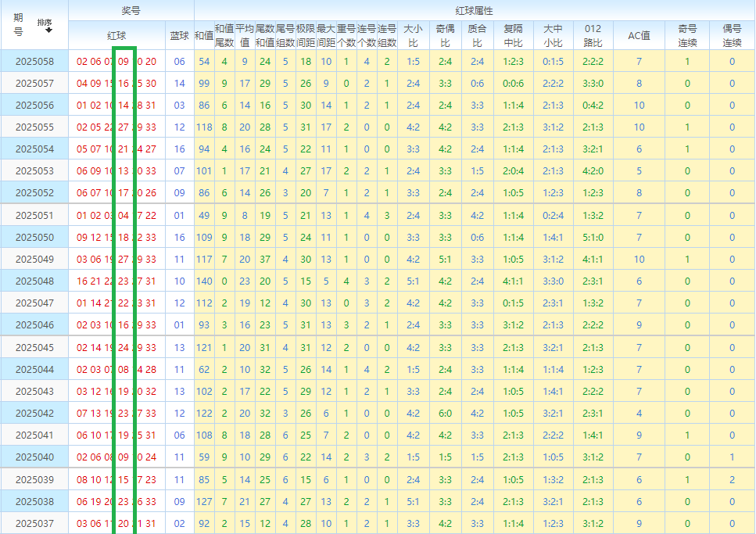Select period number 2025052
This screenshot has height=534, width=756.
34,192
